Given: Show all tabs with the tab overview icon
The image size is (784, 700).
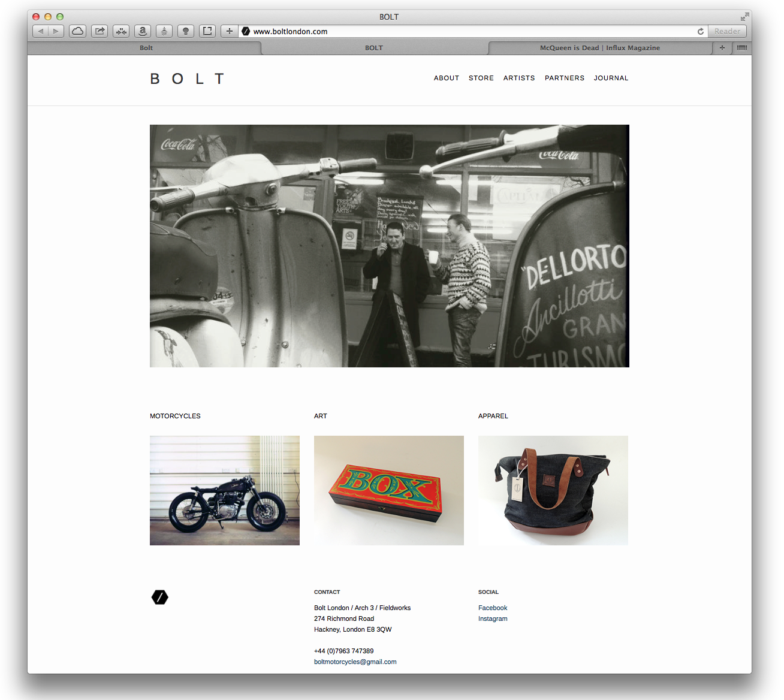Looking at the screenshot, I should point(742,48).
